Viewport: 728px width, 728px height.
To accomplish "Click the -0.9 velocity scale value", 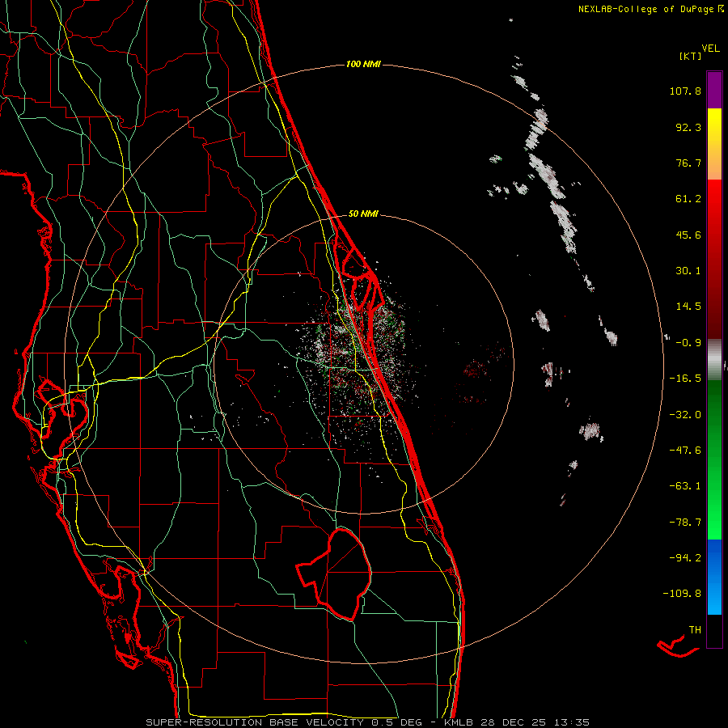I will 688,343.
